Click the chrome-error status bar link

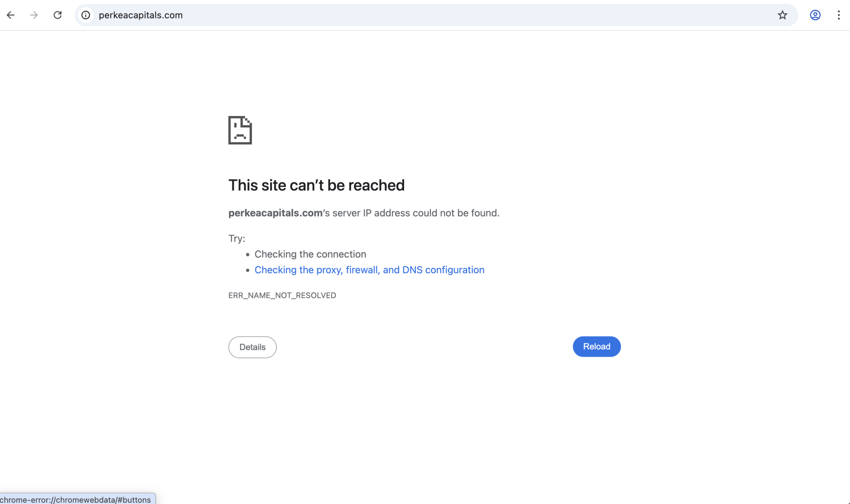click(75, 499)
